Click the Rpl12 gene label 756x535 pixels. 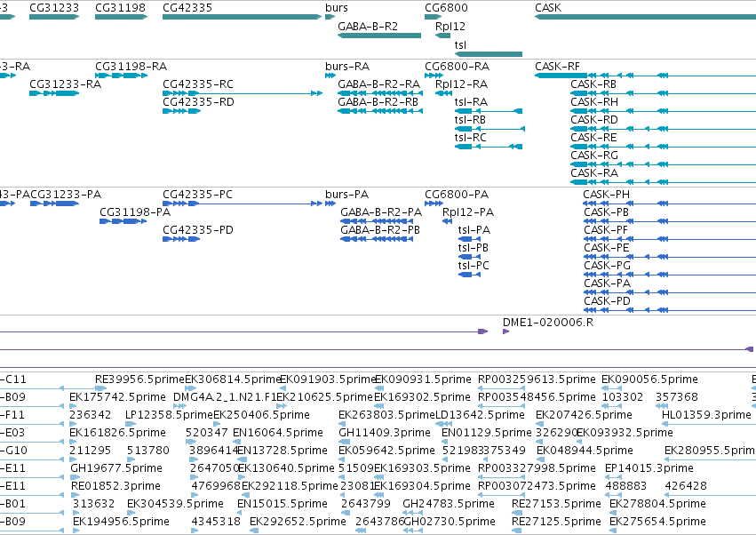pos(450,27)
